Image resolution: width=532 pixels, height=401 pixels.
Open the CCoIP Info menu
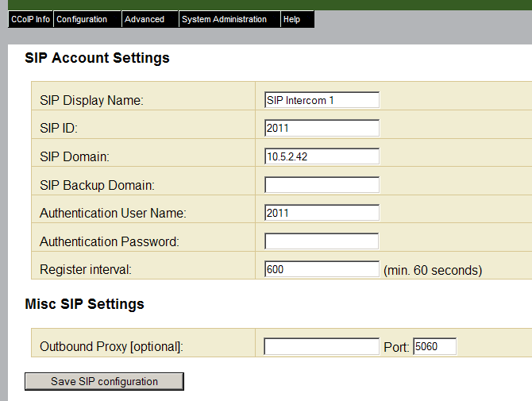click(30, 19)
